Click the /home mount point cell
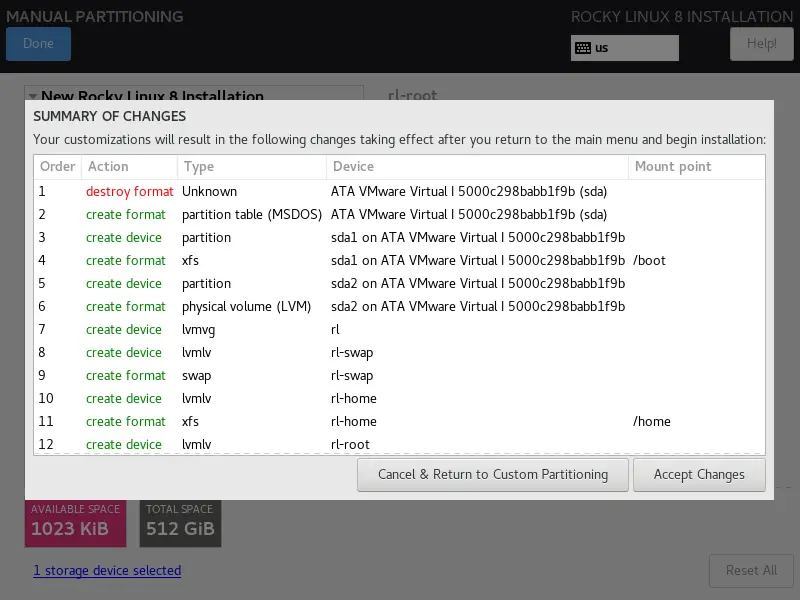The height and width of the screenshot is (600, 800). click(x=652, y=421)
